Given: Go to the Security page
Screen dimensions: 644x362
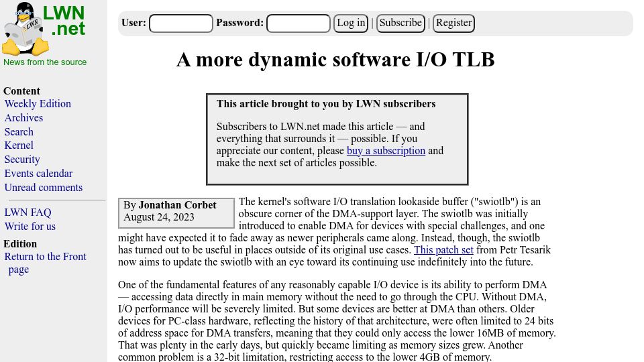Looking at the screenshot, I should [x=22, y=160].
